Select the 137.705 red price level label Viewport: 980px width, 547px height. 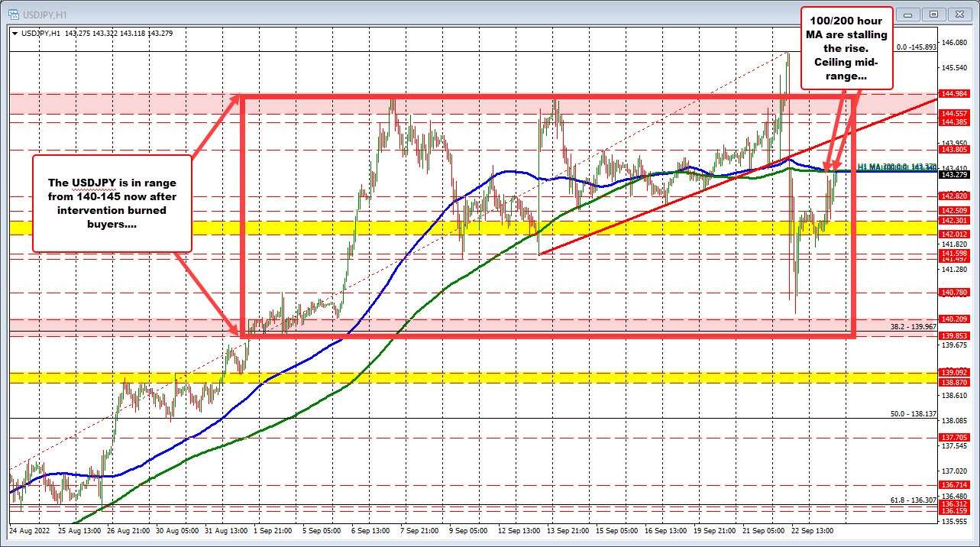pos(954,438)
